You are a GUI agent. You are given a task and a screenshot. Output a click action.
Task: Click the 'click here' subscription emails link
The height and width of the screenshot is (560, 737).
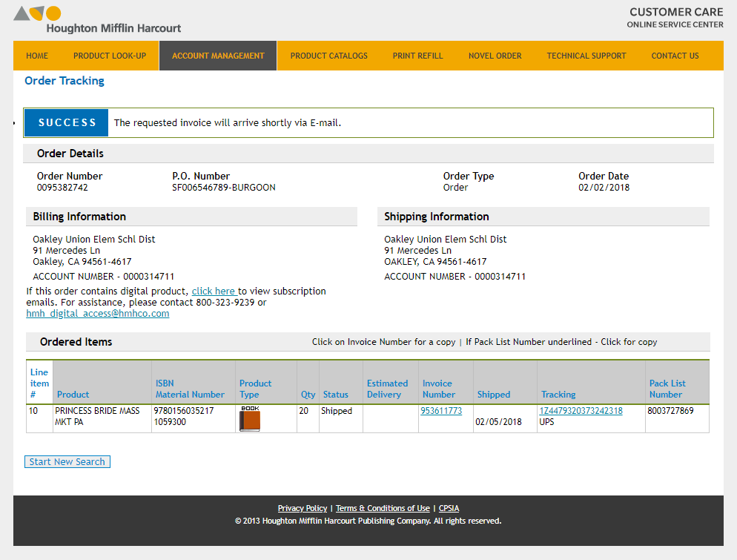214,291
